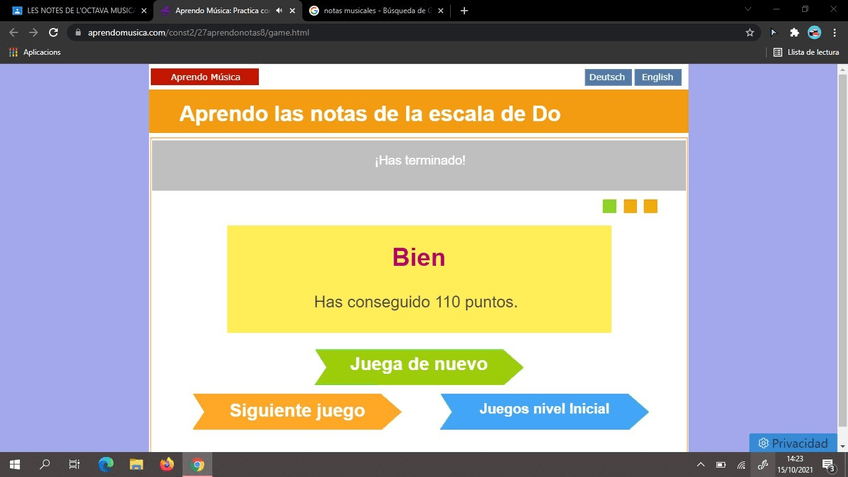Launch Firefox from taskbar
The height and width of the screenshot is (477, 848).
tap(167, 464)
